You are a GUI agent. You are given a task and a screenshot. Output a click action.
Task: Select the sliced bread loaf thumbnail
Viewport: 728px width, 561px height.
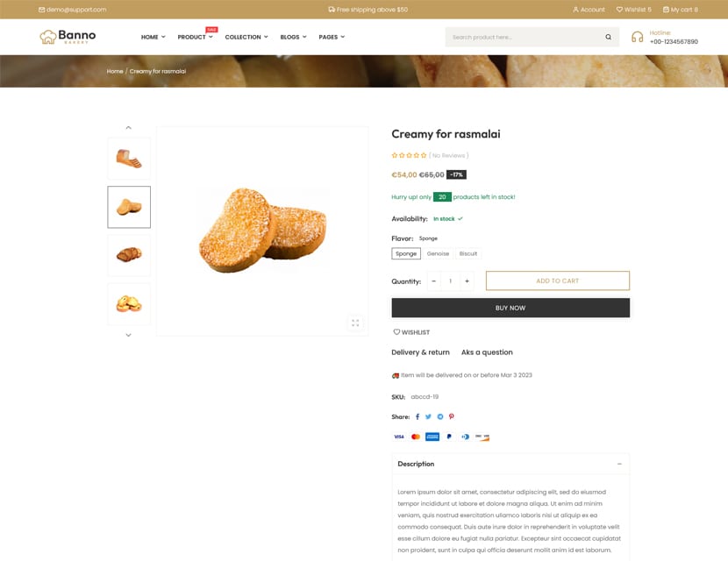click(129, 159)
